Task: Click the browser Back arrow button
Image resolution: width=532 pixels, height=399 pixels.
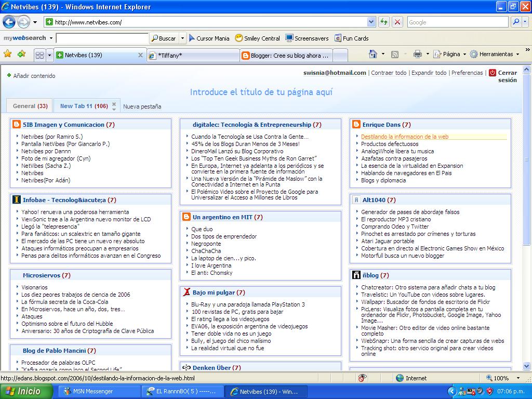Action: tap(9, 22)
